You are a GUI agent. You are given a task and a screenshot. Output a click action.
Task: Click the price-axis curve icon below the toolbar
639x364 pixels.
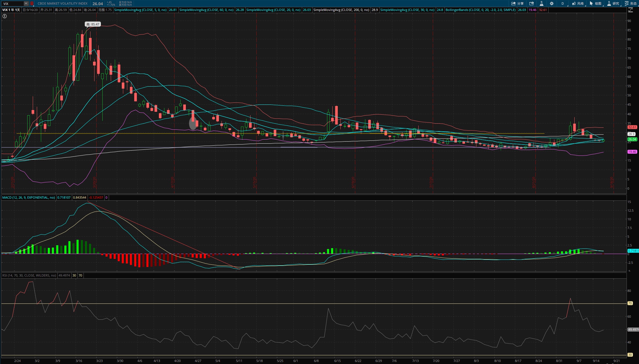(x=631, y=10)
